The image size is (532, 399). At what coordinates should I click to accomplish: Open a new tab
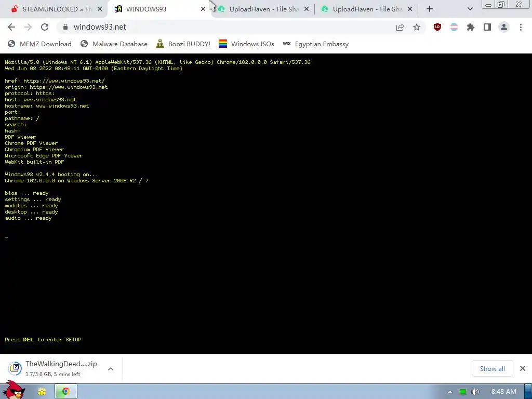click(430, 9)
